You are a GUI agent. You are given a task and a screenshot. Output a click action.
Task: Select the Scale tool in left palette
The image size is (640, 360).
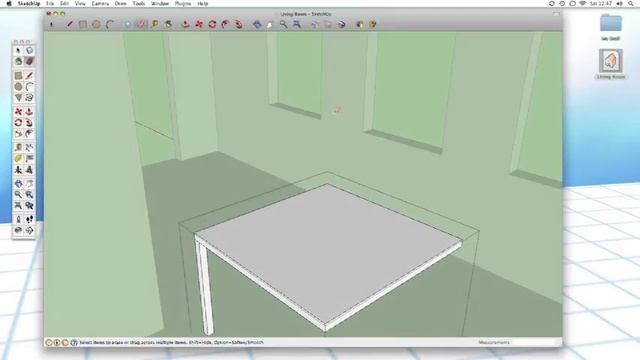click(x=18, y=134)
